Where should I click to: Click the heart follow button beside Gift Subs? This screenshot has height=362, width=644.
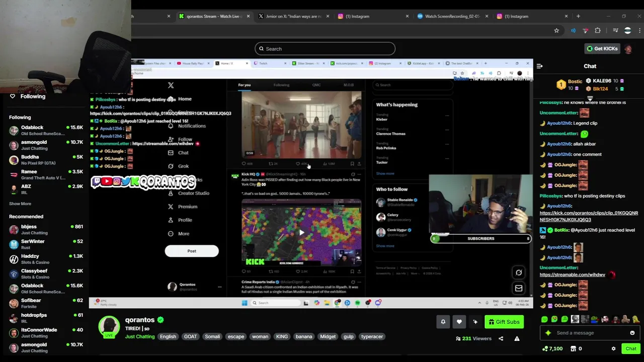(x=459, y=322)
